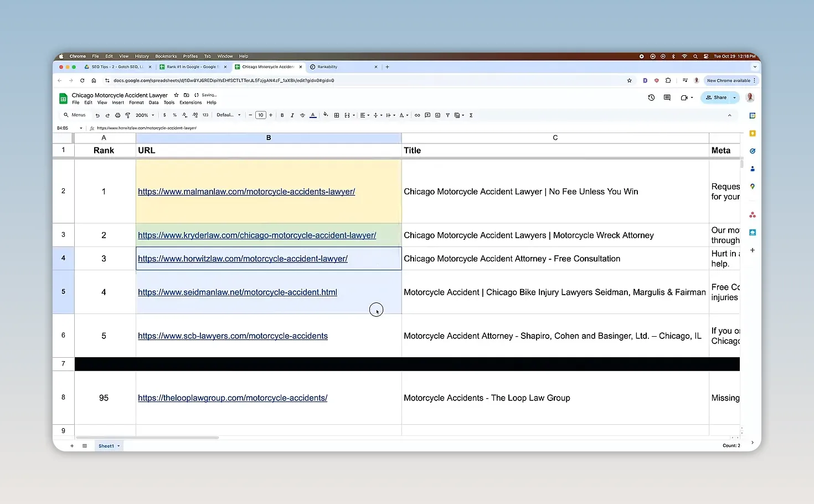Screen dimensions: 814x504
Task: Open the Data menu
Action: 153,102
